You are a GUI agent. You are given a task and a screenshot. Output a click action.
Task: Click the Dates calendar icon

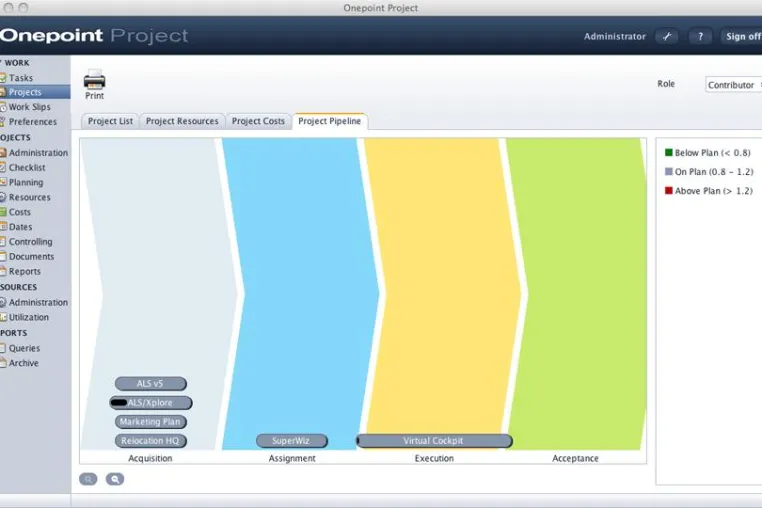coord(3,227)
